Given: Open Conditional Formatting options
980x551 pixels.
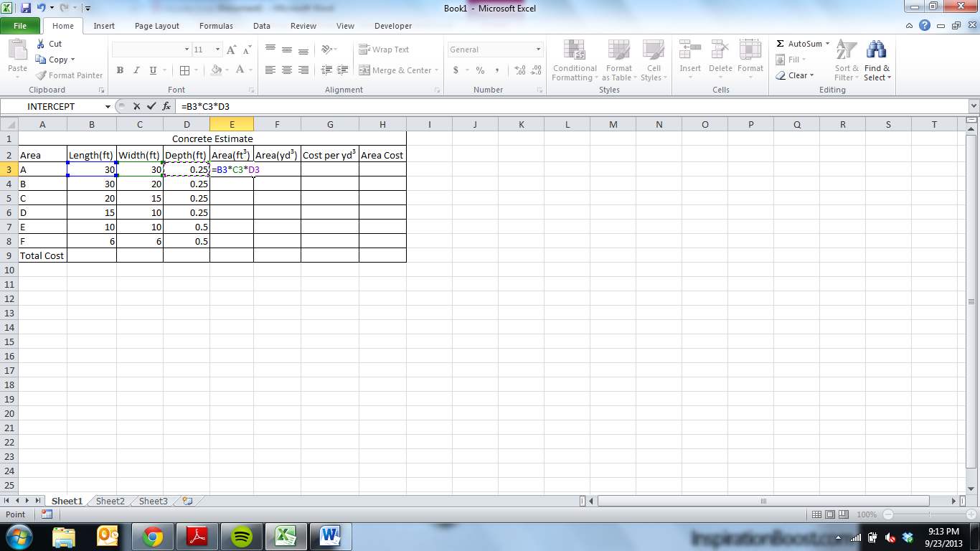Looking at the screenshot, I should [574, 61].
